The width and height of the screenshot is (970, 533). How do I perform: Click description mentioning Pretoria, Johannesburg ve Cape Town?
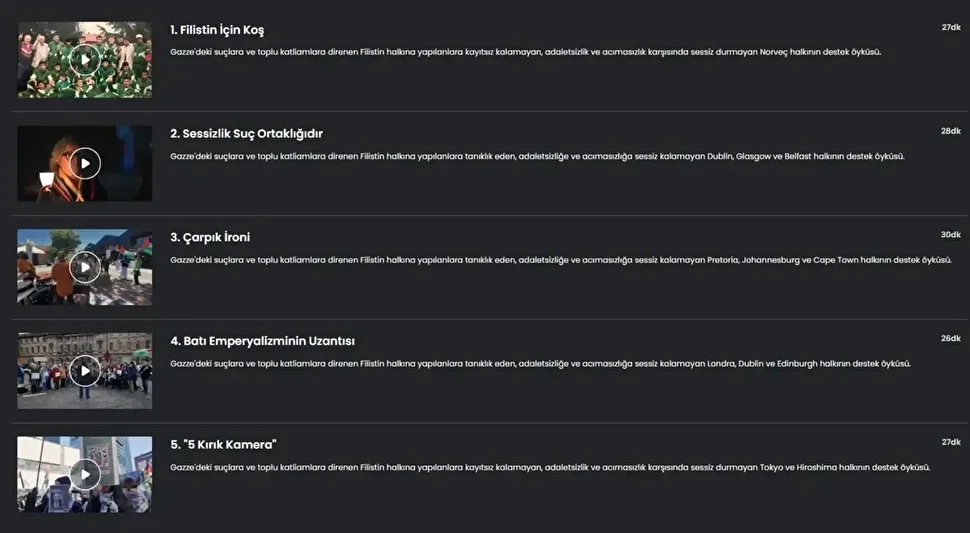(x=560, y=260)
